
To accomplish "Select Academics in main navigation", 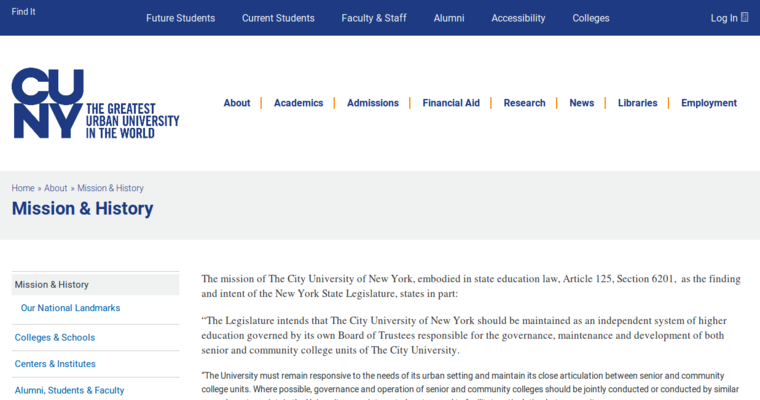I will (x=298, y=103).
